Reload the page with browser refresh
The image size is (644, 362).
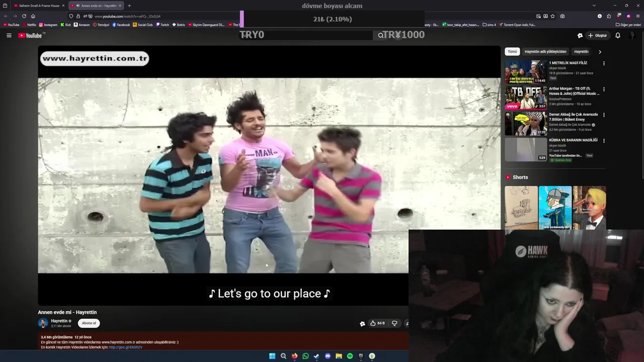24,16
